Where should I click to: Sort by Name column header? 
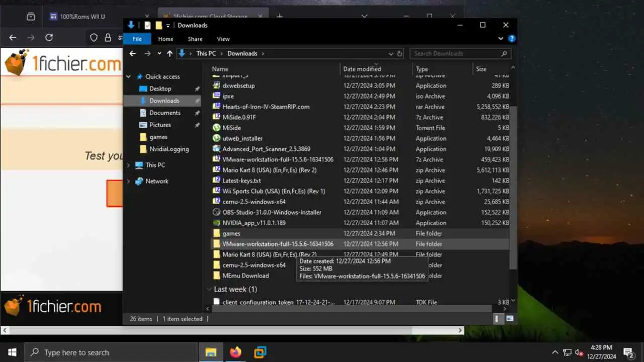(x=274, y=69)
